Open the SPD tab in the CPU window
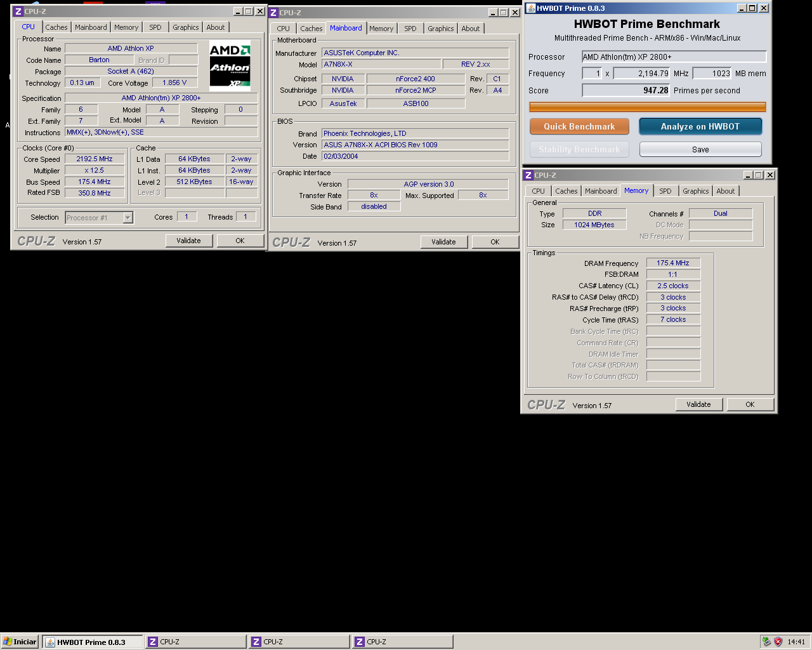 [155, 27]
